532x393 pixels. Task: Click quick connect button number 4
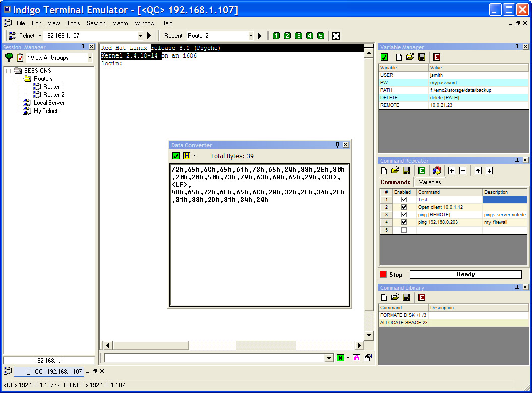click(x=310, y=36)
